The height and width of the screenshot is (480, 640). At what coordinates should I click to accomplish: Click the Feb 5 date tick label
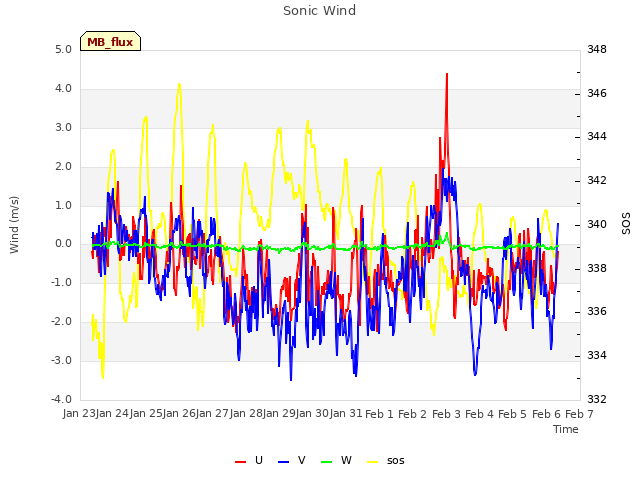coord(513,414)
